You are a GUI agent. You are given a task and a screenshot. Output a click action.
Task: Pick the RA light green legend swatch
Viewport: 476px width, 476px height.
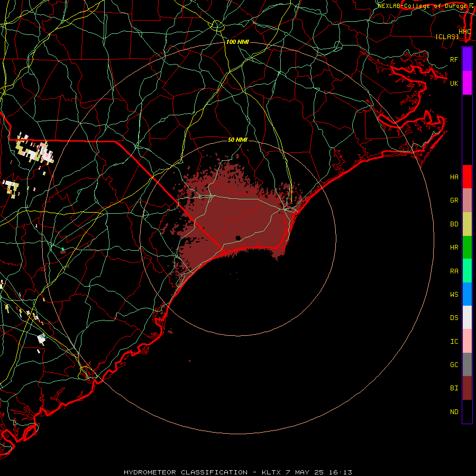pyautogui.click(x=467, y=271)
